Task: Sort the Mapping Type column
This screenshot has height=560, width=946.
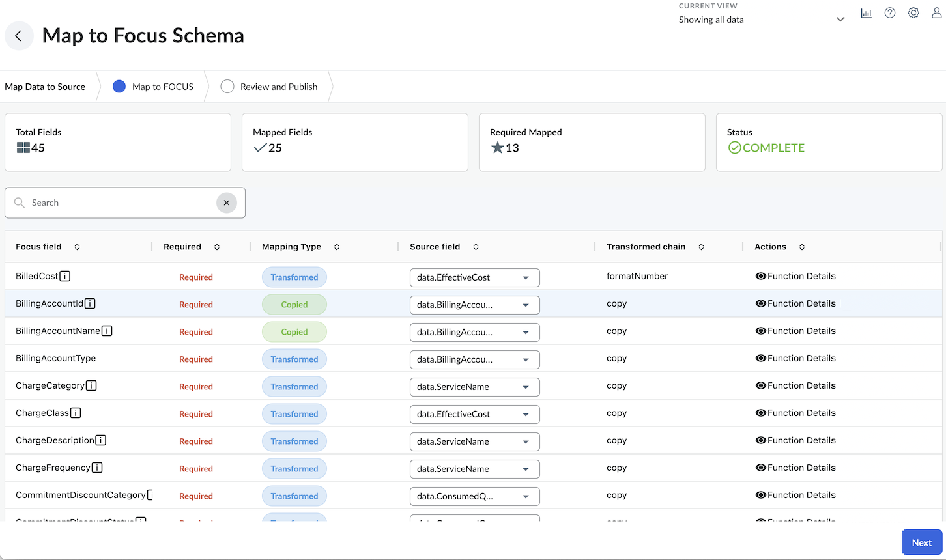Action: pyautogui.click(x=337, y=247)
